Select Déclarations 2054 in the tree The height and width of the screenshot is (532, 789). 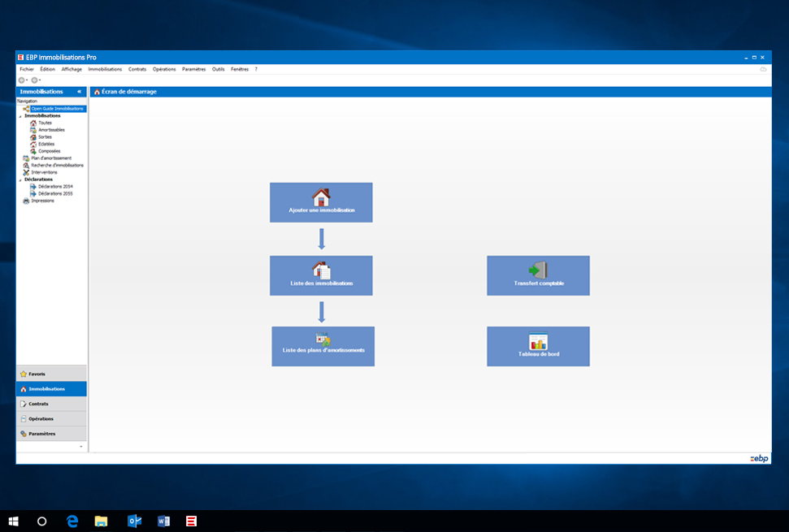pos(55,186)
